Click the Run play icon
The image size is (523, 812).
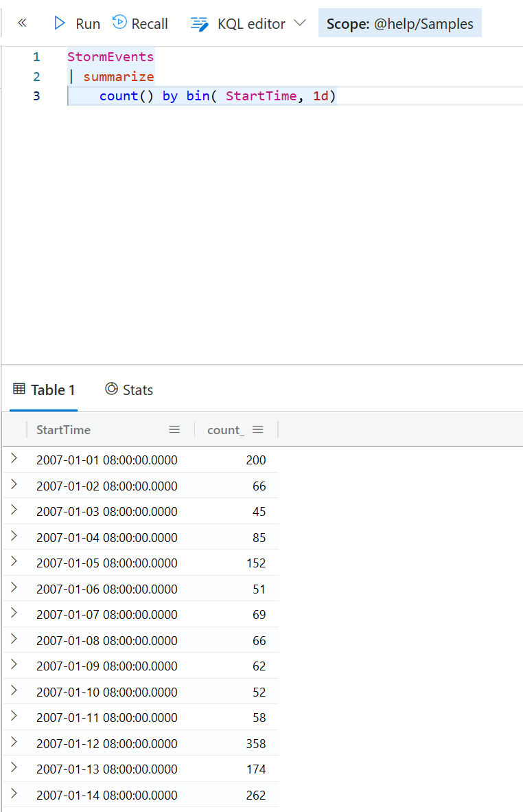[60, 23]
